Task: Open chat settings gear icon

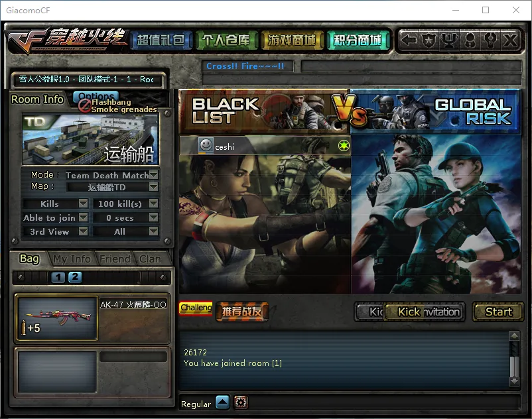Action: (240, 402)
